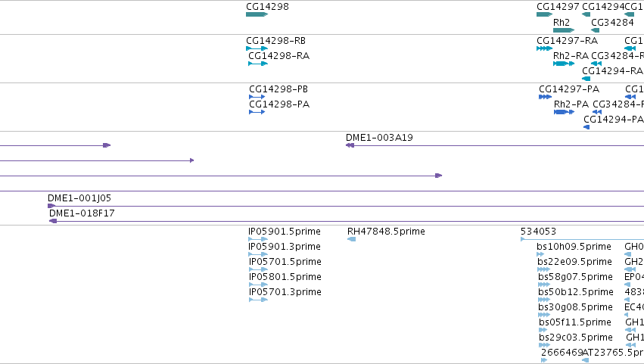Click the IP05701.3prime label
Viewport: 644px width, 364px height.
(285, 292)
